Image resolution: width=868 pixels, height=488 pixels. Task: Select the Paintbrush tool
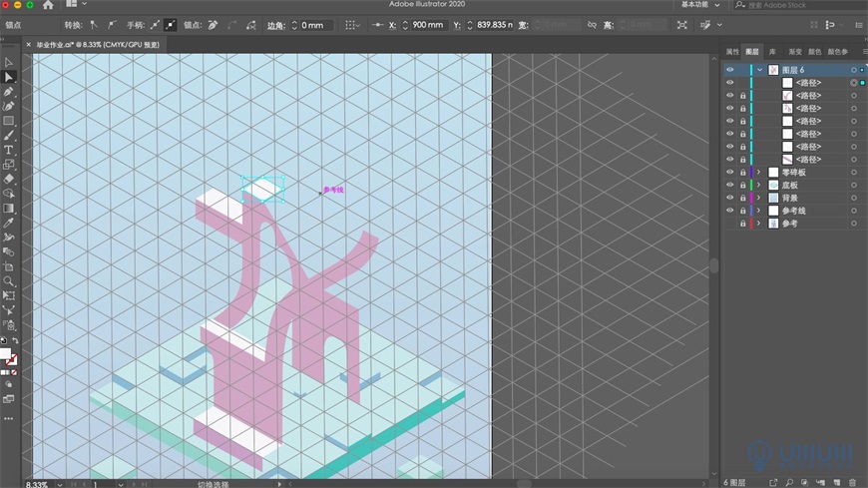8,135
